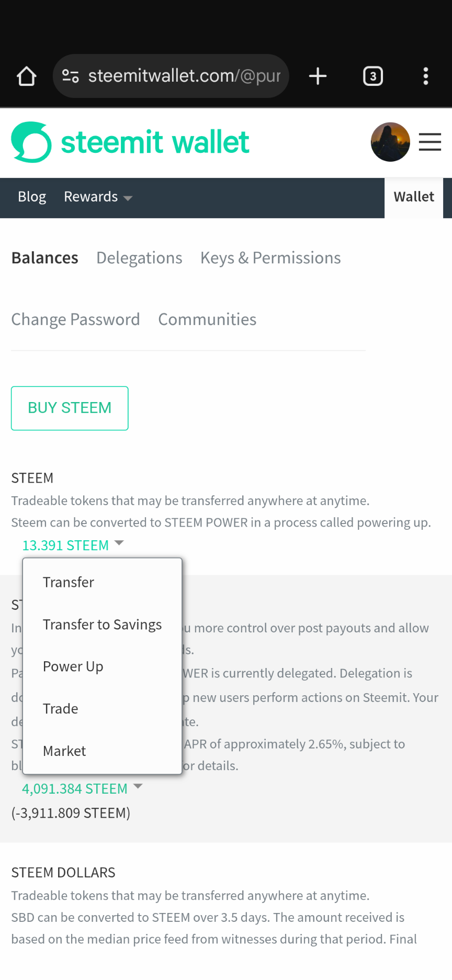Open site settings icon in address bar

point(71,76)
